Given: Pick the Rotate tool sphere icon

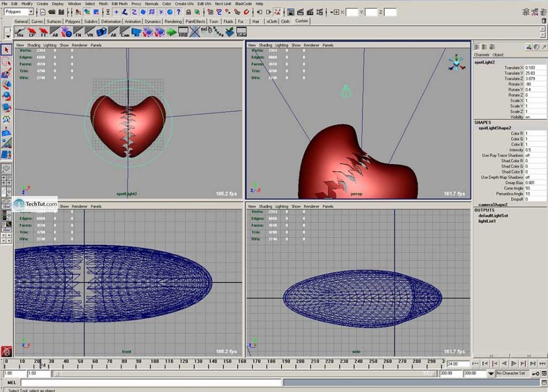Looking at the screenshot, I should tap(6, 96).
